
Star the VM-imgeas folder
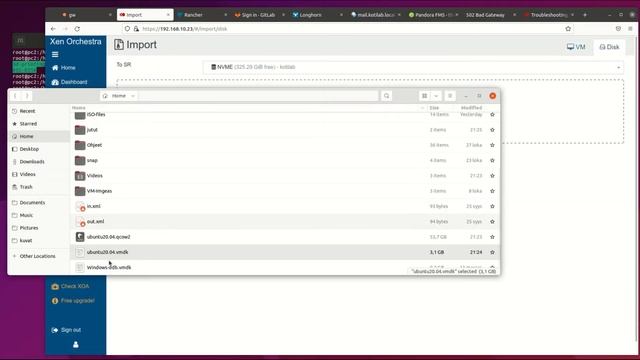[492, 191]
